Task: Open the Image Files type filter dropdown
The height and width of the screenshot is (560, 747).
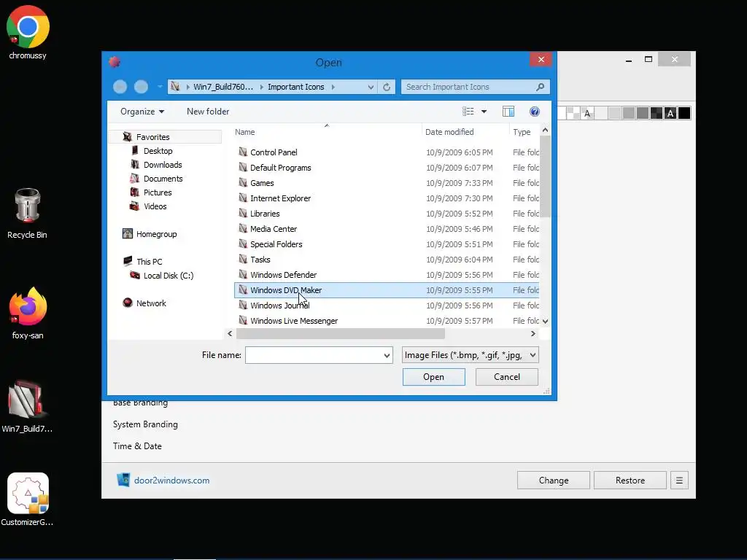Action: (x=533, y=355)
